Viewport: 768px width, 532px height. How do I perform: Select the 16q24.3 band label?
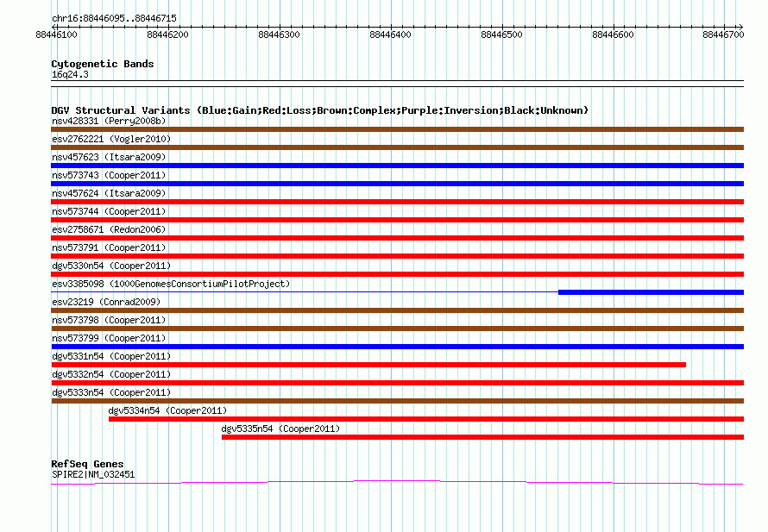pyautogui.click(x=70, y=74)
